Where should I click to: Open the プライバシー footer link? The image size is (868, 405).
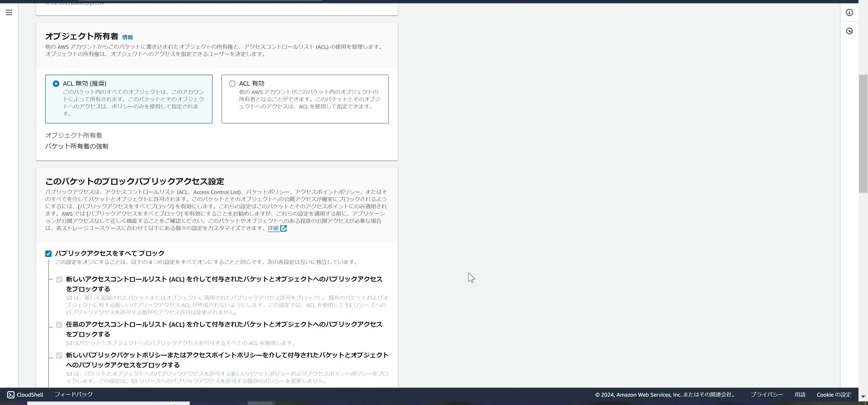(767, 395)
